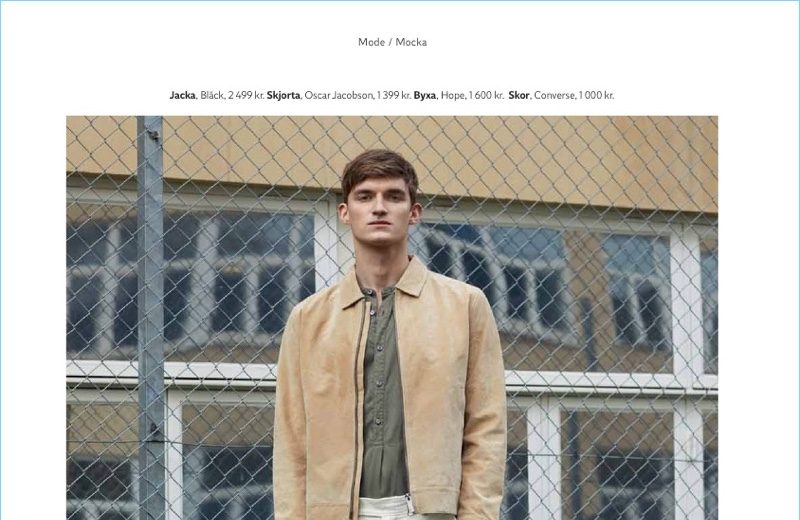Select the bold Byxa label
The height and width of the screenshot is (520, 800).
(425, 95)
